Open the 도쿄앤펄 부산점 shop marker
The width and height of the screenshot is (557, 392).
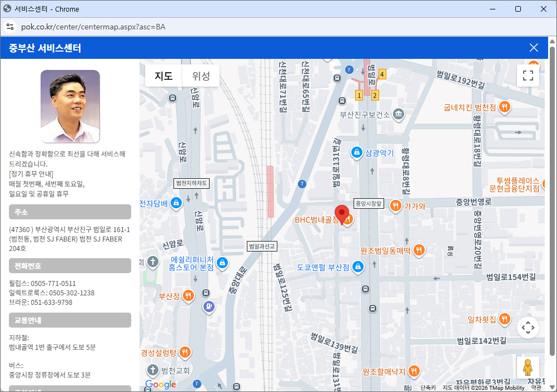(358, 267)
